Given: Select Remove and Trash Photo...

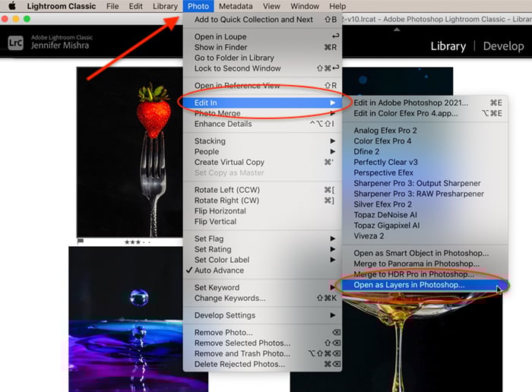Looking at the screenshot, I should coord(262,353).
